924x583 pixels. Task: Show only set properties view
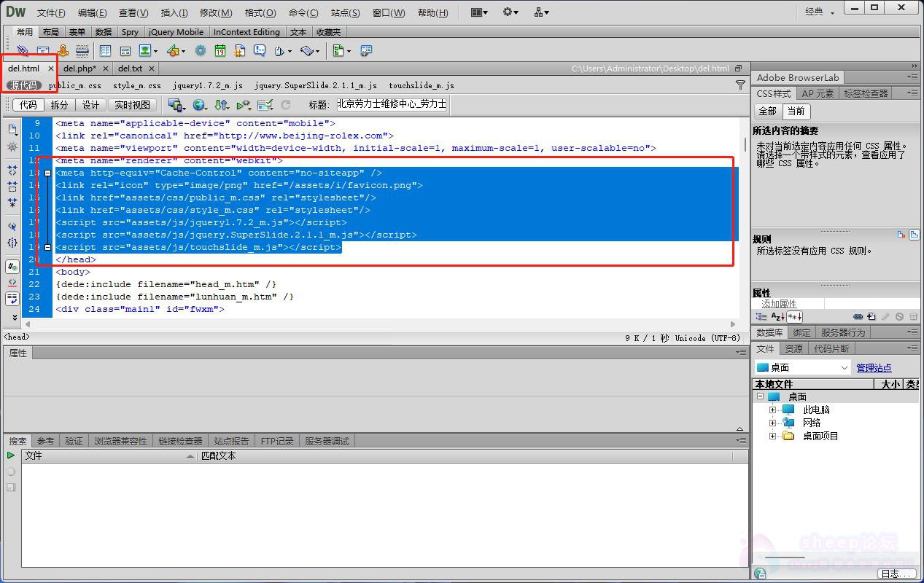[x=794, y=317]
